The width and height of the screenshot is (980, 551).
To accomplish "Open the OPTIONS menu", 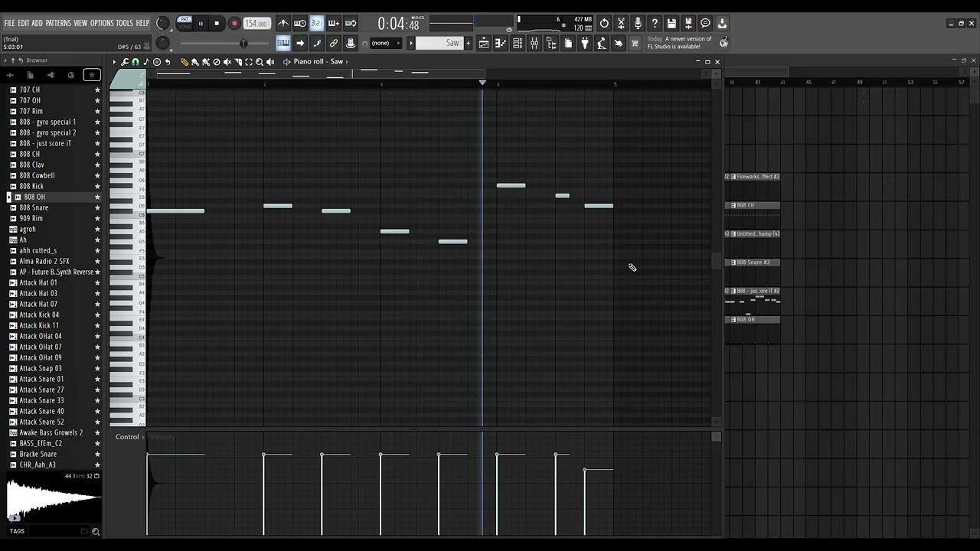I will pos(102,24).
